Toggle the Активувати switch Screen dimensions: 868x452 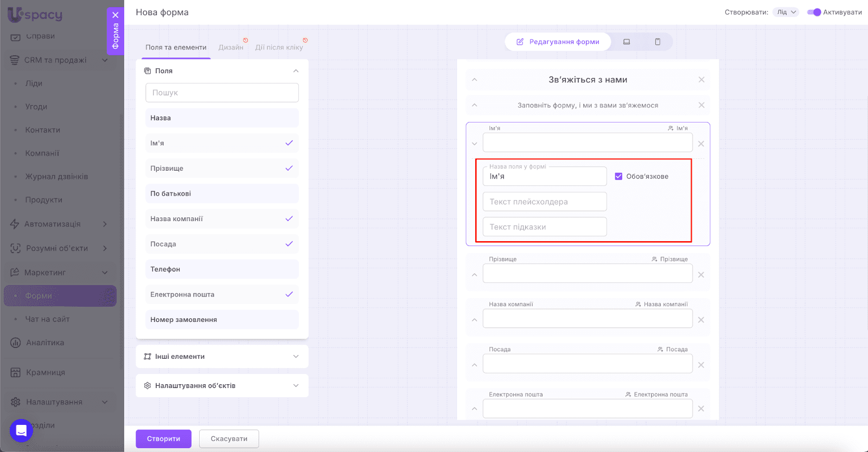click(814, 12)
